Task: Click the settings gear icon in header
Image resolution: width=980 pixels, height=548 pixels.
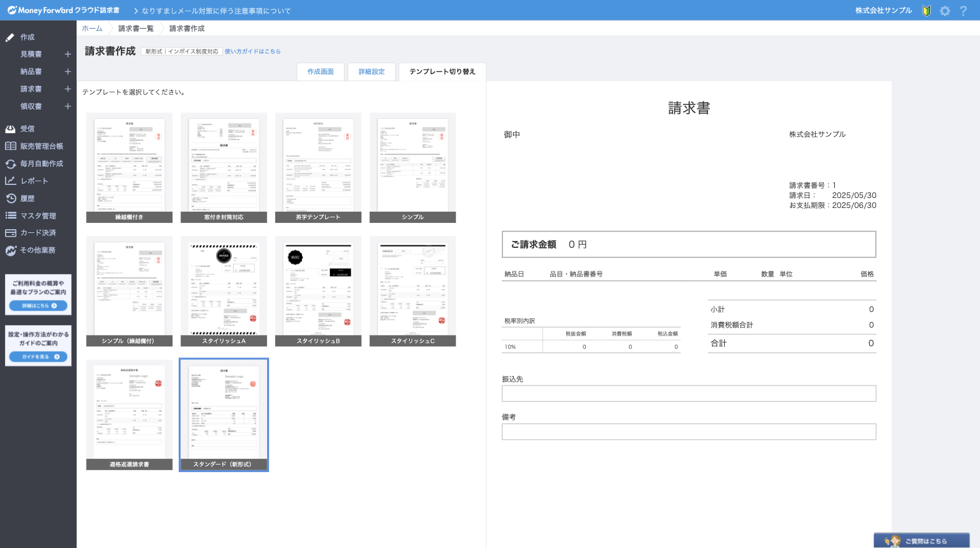Action: (x=945, y=11)
